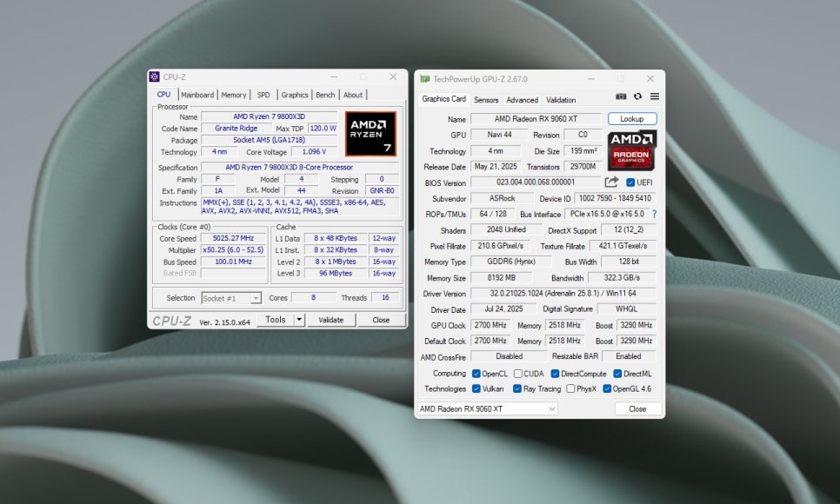This screenshot has width=840, height=504.
Task: Switch to the CPU tab in CPU-Z
Action: (164, 94)
